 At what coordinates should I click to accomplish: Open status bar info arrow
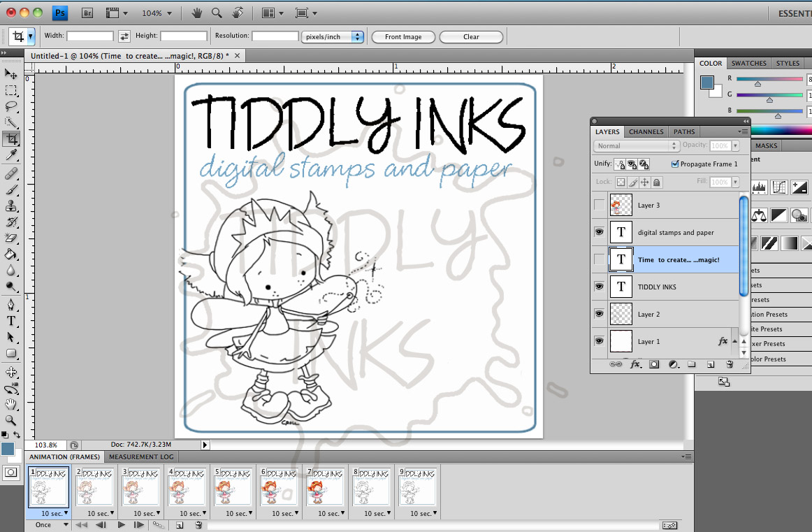tap(205, 445)
